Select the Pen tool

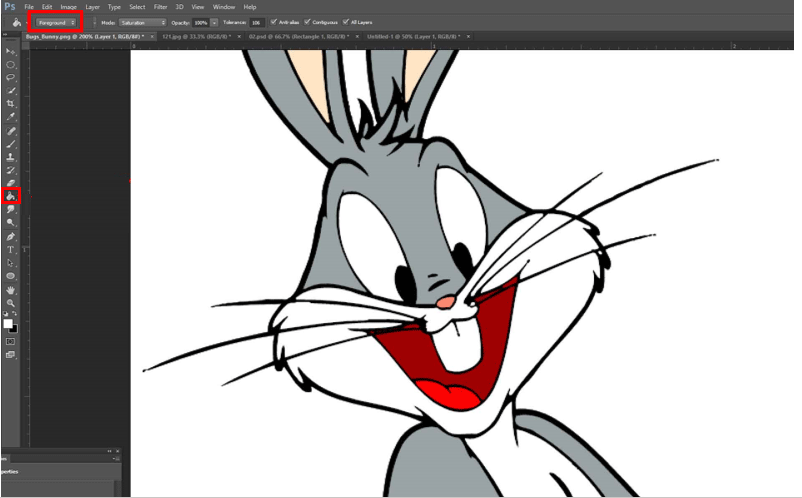coord(10,237)
